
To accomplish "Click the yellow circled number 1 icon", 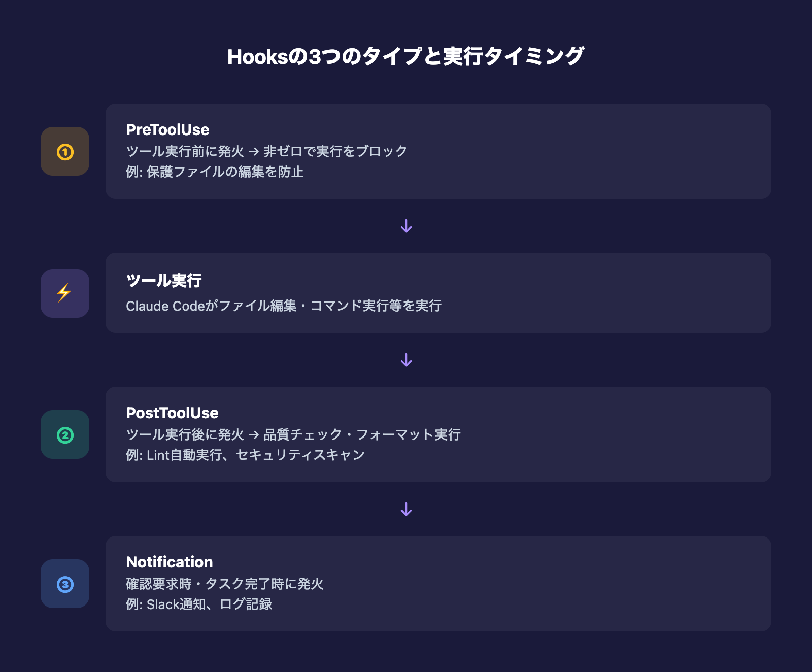I will [65, 152].
